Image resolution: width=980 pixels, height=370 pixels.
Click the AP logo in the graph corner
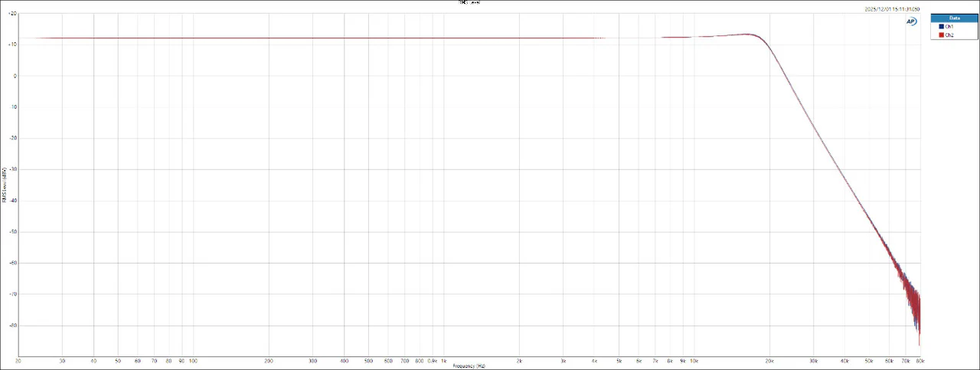pyautogui.click(x=911, y=21)
